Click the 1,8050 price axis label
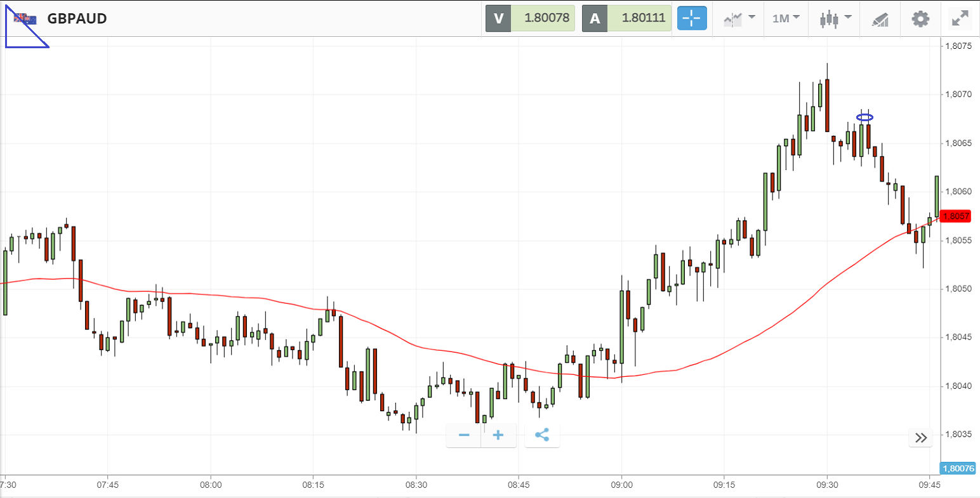980x498 pixels. point(958,289)
